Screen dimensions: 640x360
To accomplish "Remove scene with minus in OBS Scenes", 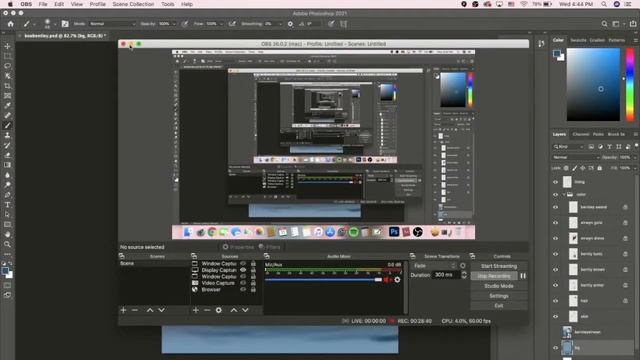I will coord(135,310).
